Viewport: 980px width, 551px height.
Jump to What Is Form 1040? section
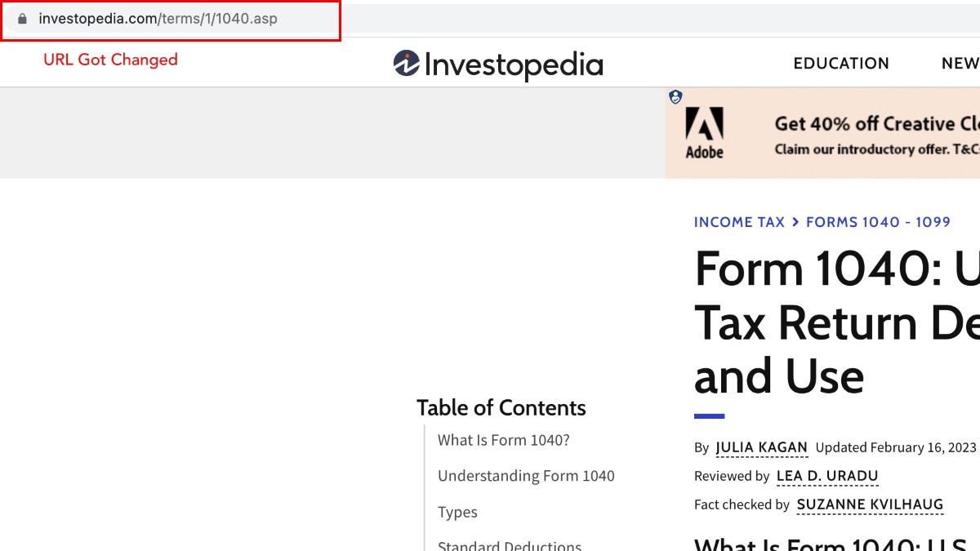click(504, 440)
